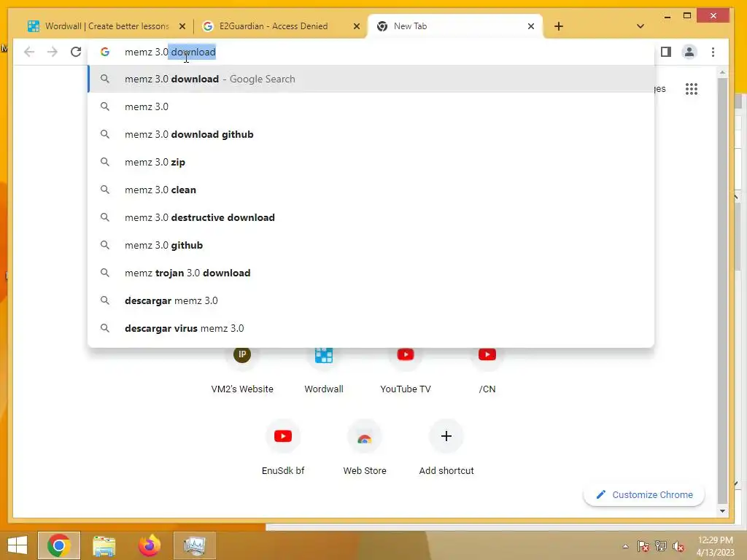Screen dimensions: 747x560
Task: Open Chrome's three-dot menu
Action: (x=713, y=52)
